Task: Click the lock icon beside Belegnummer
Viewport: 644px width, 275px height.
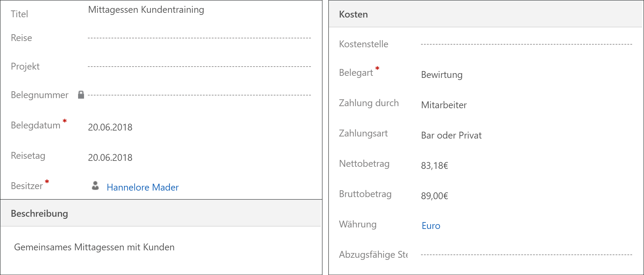Action: (81, 95)
